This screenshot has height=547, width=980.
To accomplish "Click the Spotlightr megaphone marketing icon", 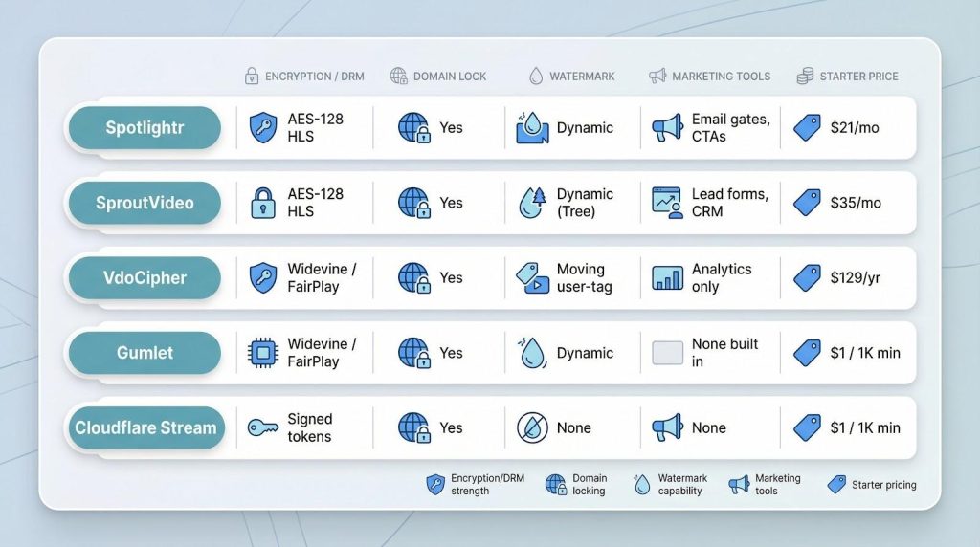I will point(667,128).
